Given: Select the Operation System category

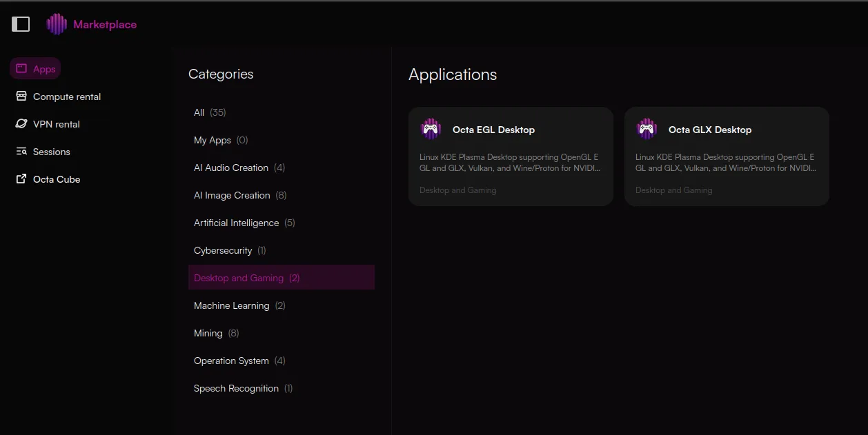Looking at the screenshot, I should tap(282, 361).
